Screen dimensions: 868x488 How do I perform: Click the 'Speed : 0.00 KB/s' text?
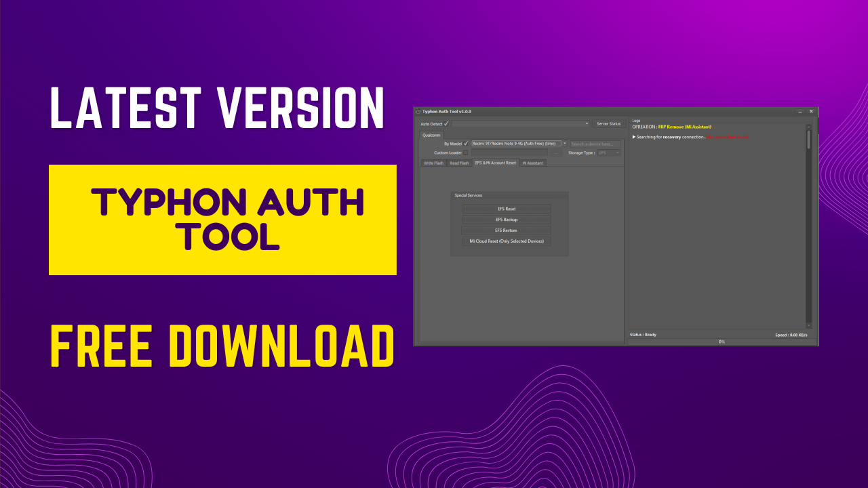tap(791, 335)
